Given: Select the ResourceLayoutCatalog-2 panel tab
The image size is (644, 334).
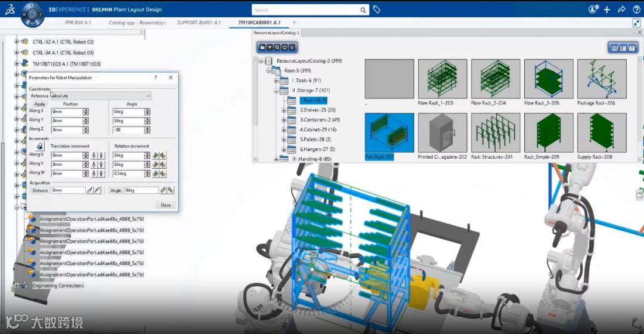Looking at the screenshot, I should [277, 32].
